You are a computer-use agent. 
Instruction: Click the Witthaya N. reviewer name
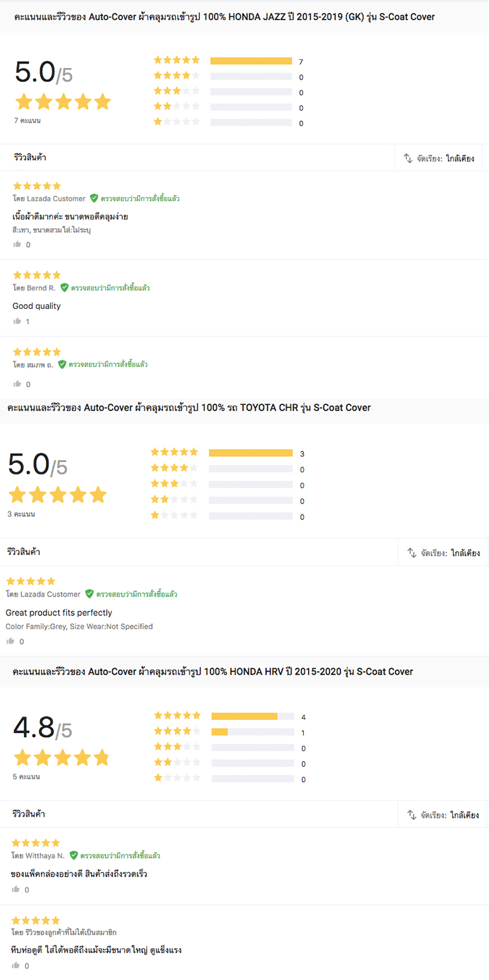(45, 856)
